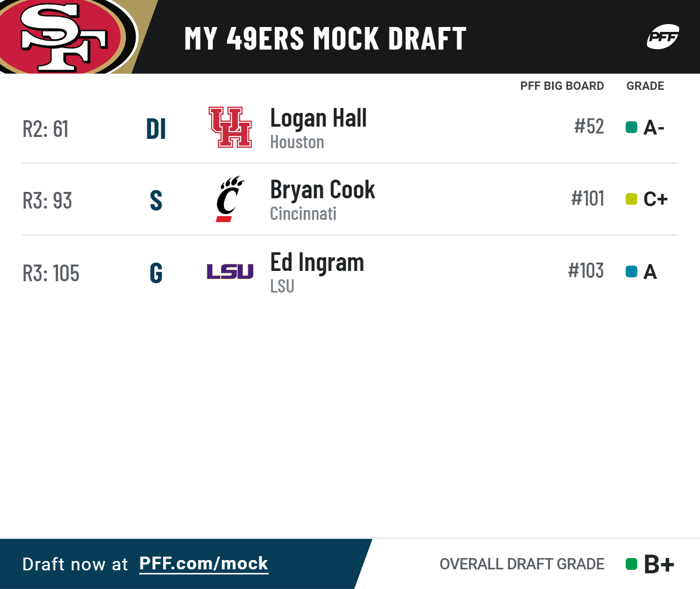Click the Cincinnati Bearcats logo
The height and width of the screenshot is (589, 700).
229,199
